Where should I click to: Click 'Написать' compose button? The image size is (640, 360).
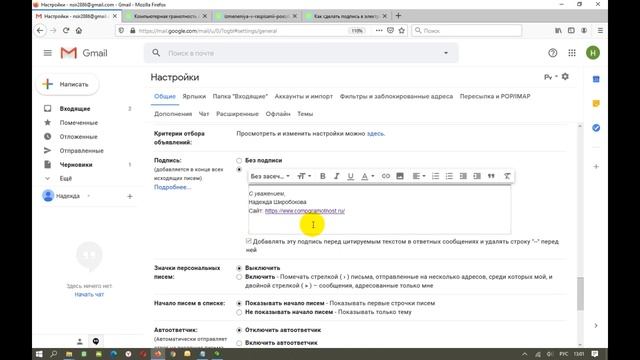pyautogui.click(x=68, y=84)
